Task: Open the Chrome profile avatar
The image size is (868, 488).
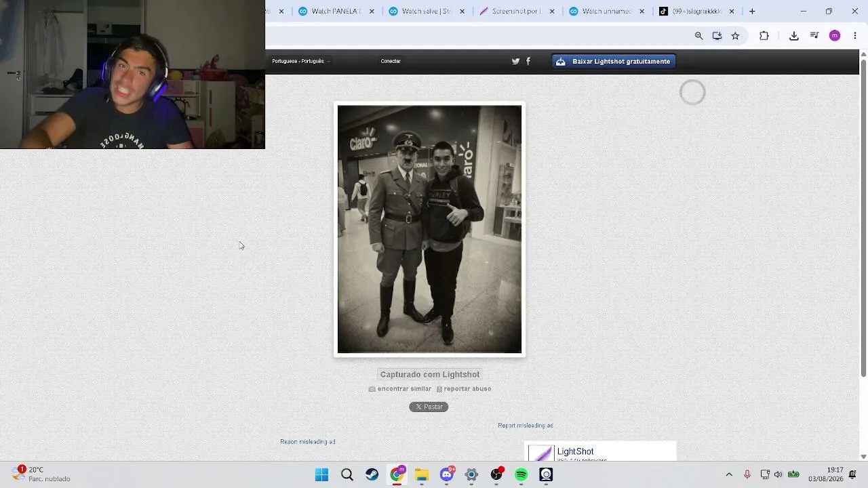Action: click(835, 36)
